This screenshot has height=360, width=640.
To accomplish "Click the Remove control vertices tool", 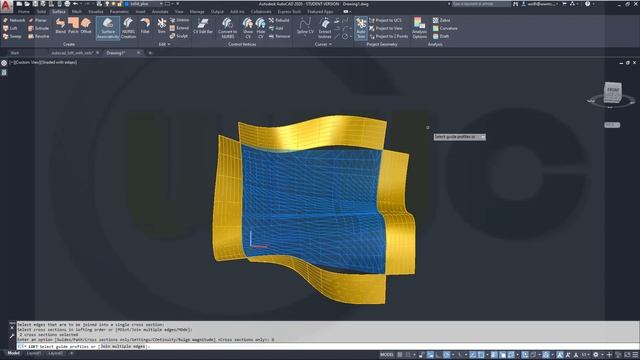I will [x=280, y=36].
